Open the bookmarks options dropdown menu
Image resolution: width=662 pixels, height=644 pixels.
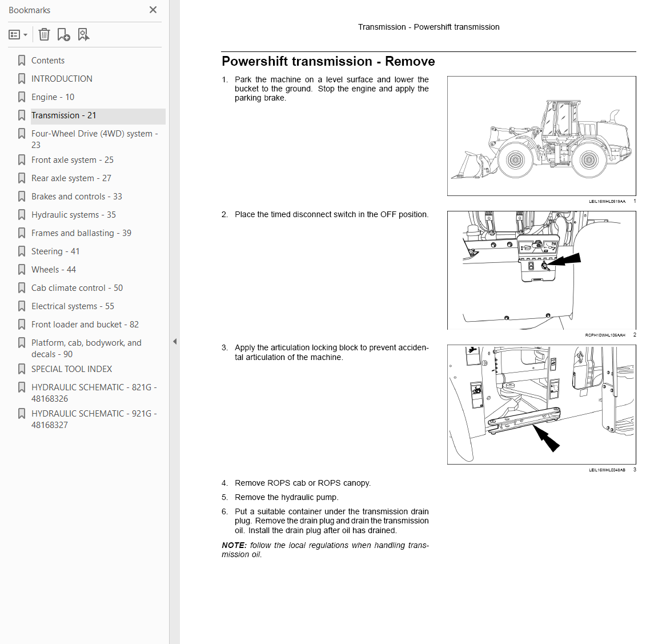tap(18, 35)
